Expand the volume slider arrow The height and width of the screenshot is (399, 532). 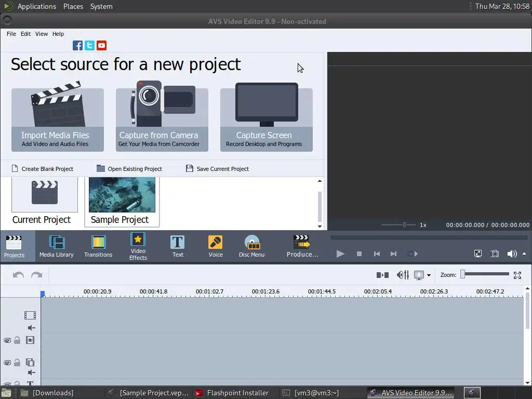click(524, 254)
